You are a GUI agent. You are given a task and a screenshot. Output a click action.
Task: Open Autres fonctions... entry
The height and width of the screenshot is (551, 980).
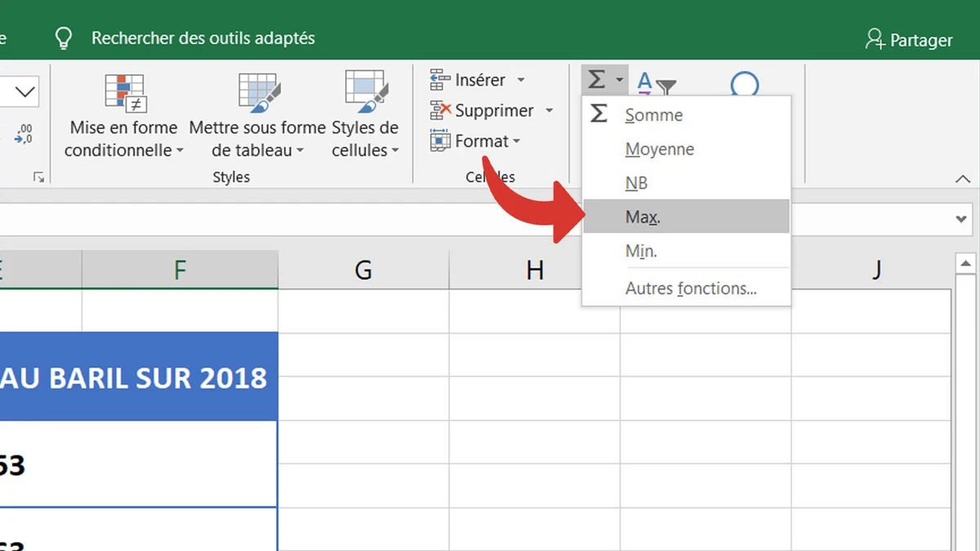(x=690, y=288)
